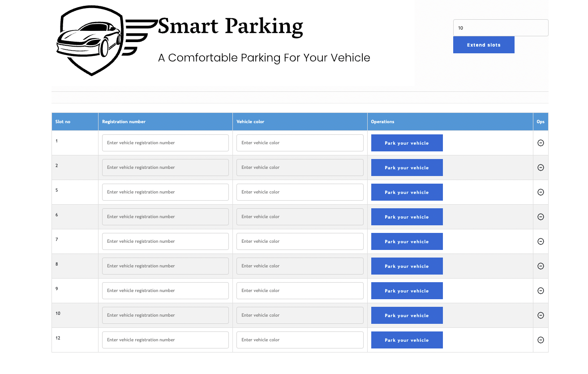
Task: Click the Slot no column header
Action: [75, 122]
